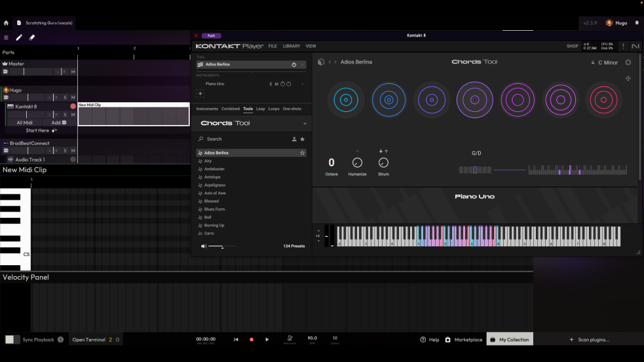Image resolution: width=644 pixels, height=362 pixels.
Task: Open Hugo track FX button
Action: point(6,98)
